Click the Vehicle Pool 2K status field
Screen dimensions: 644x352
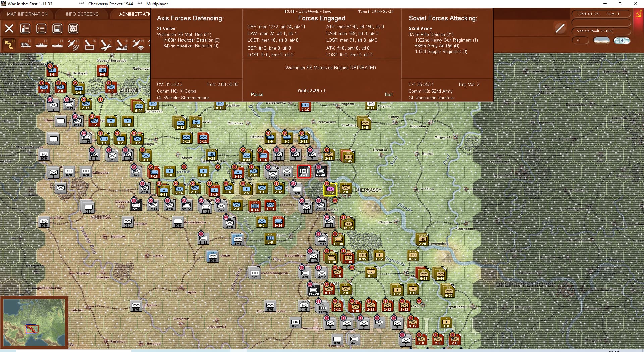pyautogui.click(x=601, y=31)
